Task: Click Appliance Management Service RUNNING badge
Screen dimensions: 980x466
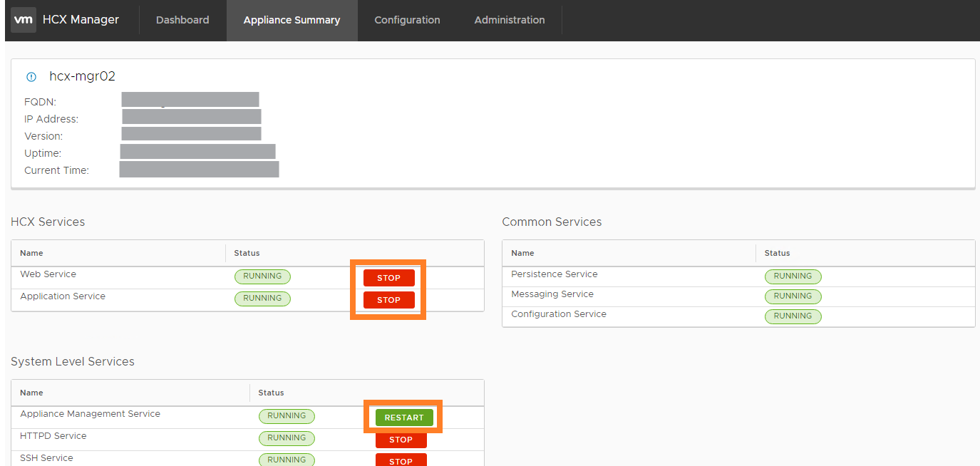Action: pyautogui.click(x=287, y=416)
